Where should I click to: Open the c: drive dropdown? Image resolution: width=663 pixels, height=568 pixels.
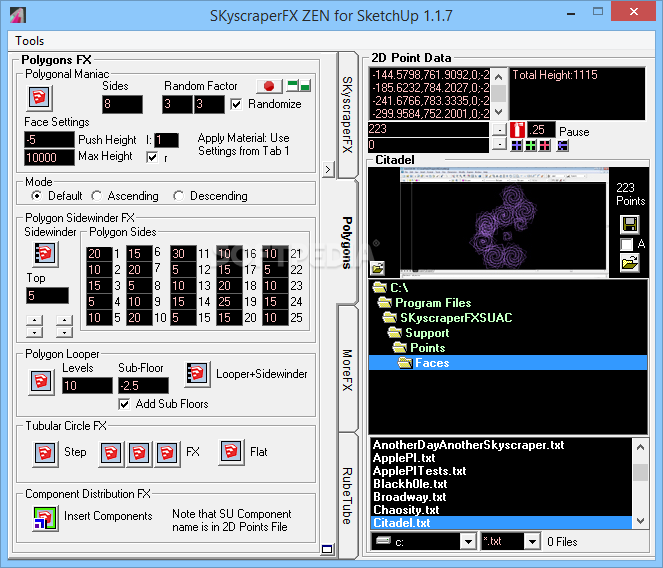point(468,541)
